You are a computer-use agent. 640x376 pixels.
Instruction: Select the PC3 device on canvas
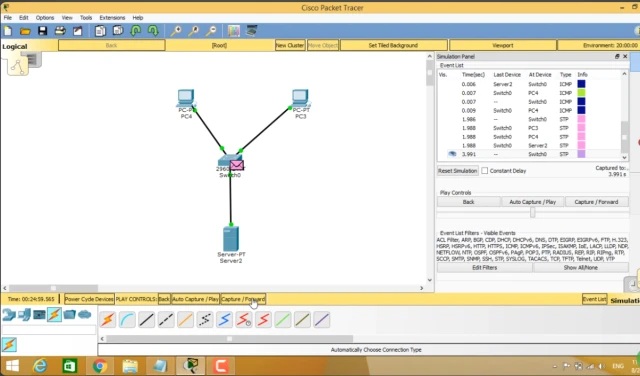click(x=300, y=99)
